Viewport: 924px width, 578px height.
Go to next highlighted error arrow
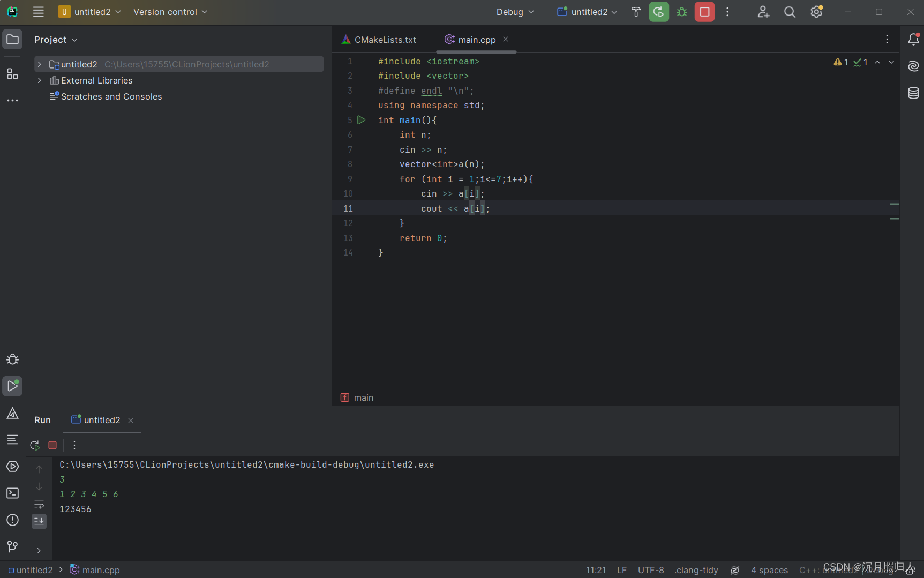point(891,62)
